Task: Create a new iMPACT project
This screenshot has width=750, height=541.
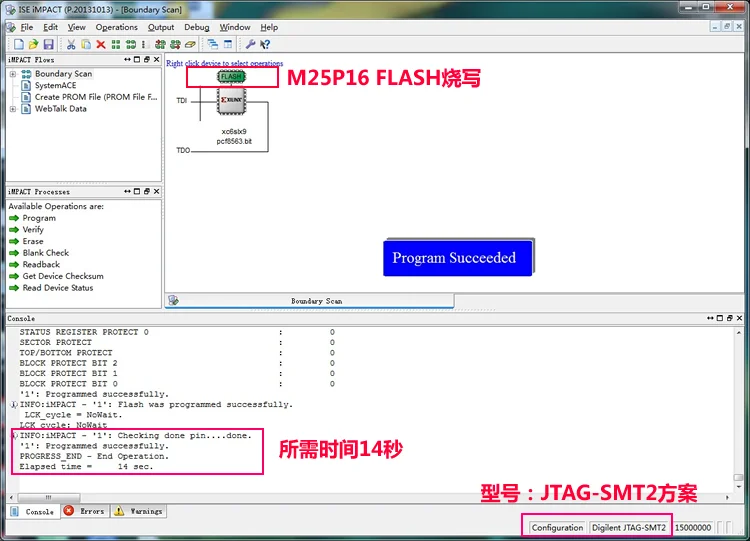Action: click(x=19, y=44)
